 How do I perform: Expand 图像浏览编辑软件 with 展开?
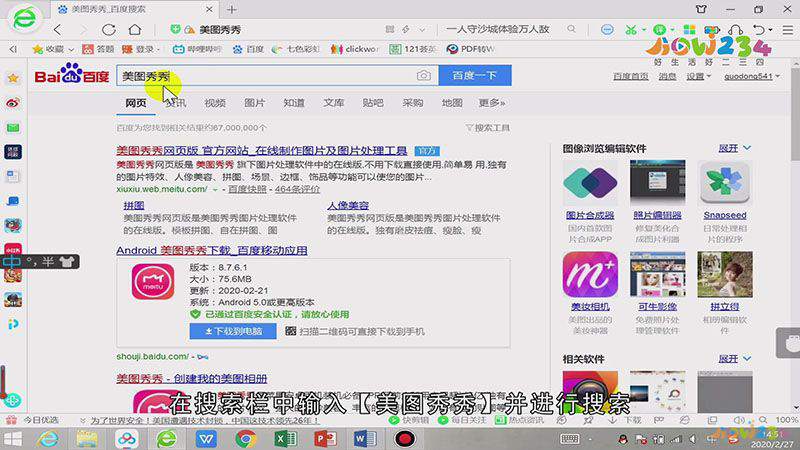[x=734, y=148]
